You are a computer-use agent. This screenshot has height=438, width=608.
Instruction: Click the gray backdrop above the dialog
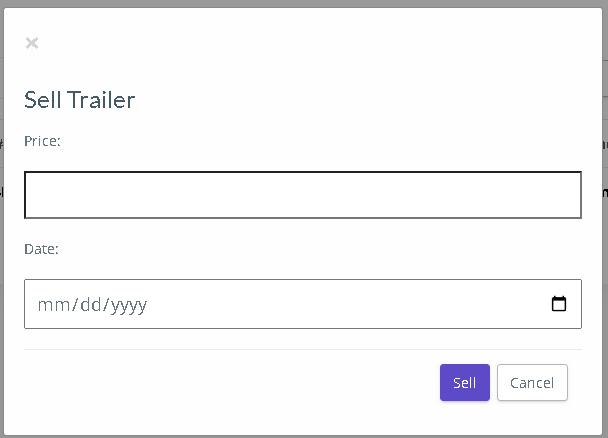pos(304,3)
